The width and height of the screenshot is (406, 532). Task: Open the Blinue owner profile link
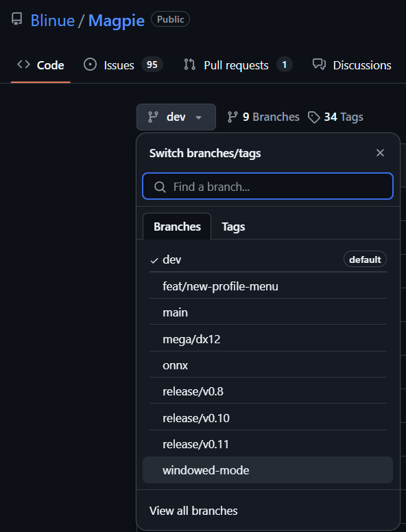click(53, 21)
